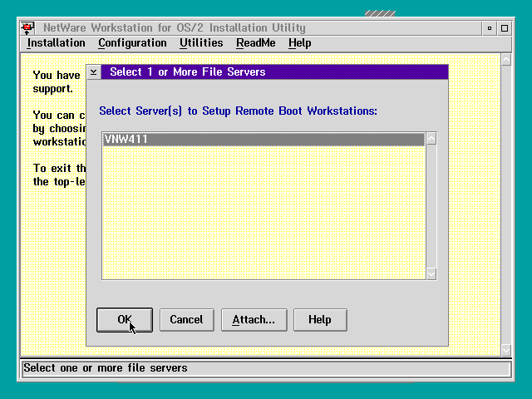This screenshot has height=399, width=532.
Task: Click the NetWare Workstation title bar
Action: point(258,28)
